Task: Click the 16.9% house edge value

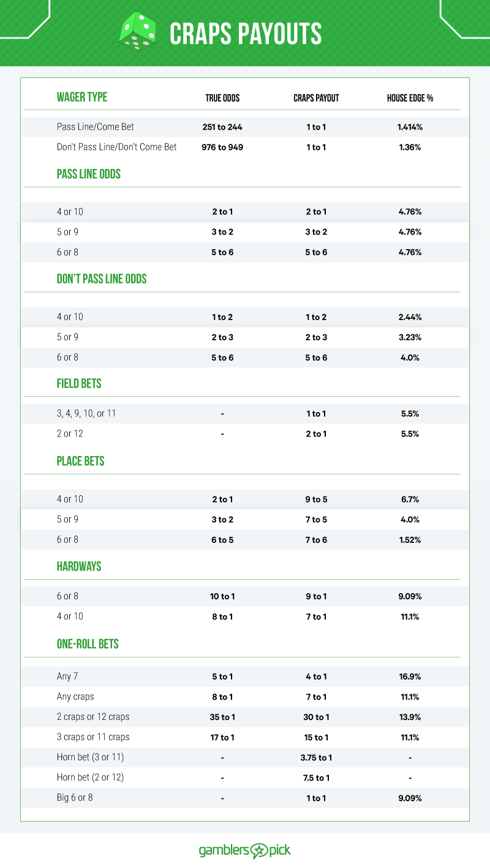Action: pyautogui.click(x=410, y=677)
